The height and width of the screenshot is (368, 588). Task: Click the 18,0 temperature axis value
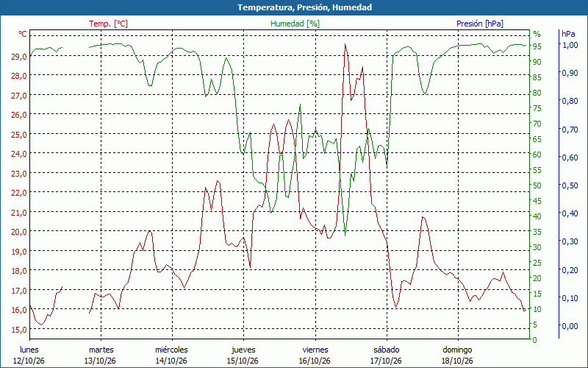[x=19, y=271]
